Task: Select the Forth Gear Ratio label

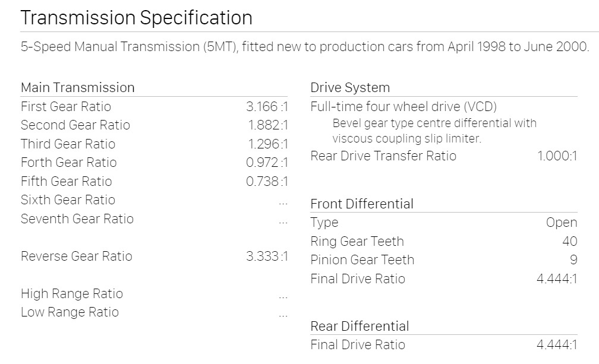Action: coord(69,163)
